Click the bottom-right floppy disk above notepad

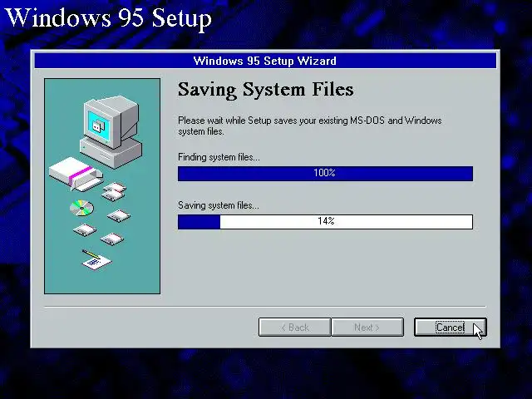tap(112, 239)
